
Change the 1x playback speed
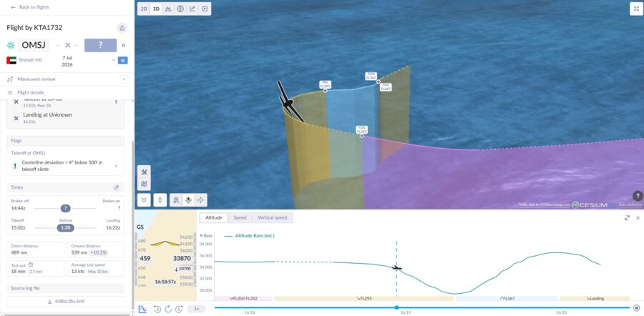(x=196, y=309)
